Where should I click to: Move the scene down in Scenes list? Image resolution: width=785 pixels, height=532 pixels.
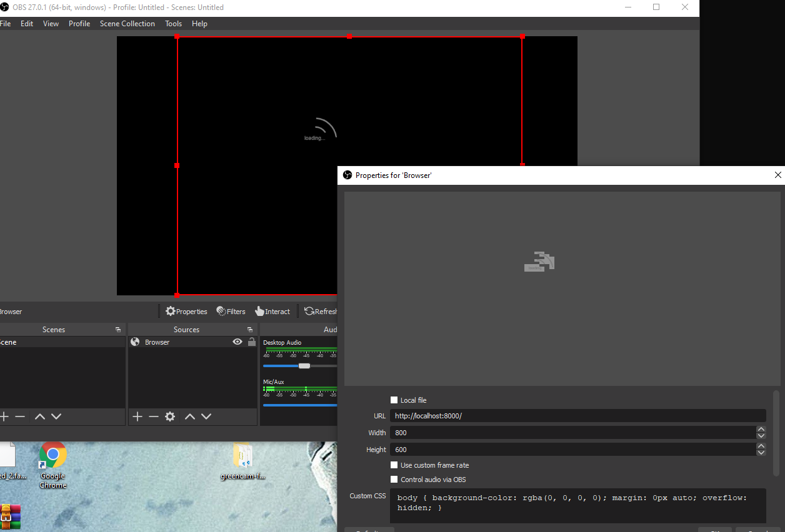(56, 416)
